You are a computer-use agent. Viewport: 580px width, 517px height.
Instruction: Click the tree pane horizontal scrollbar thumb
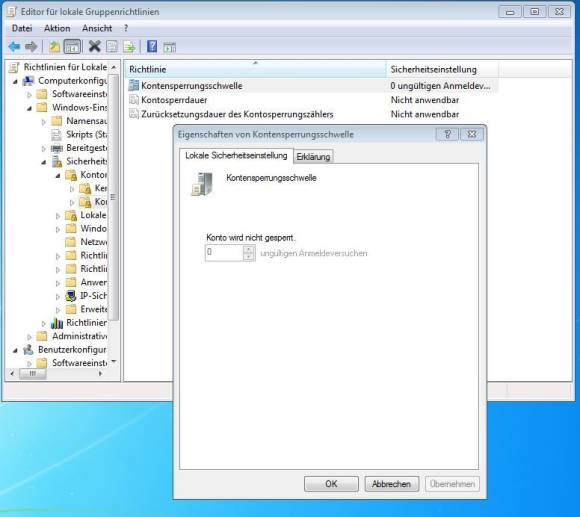pyautogui.click(x=33, y=374)
